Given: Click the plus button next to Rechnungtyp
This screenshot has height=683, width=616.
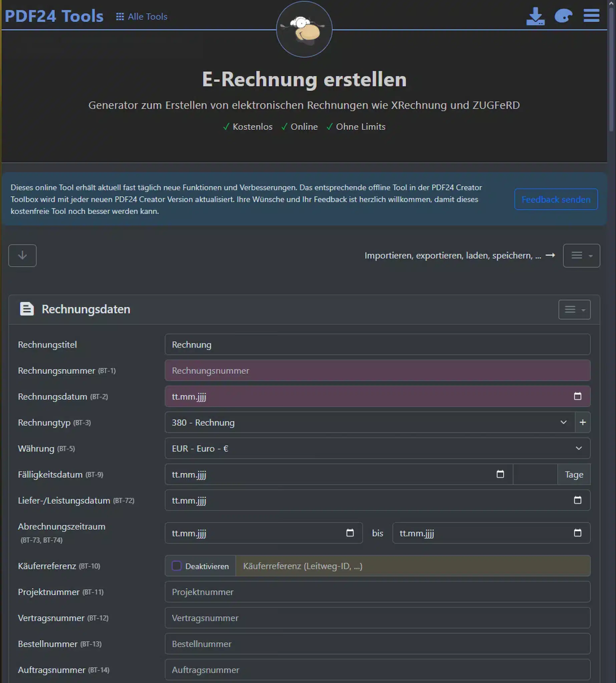Looking at the screenshot, I should [x=583, y=422].
